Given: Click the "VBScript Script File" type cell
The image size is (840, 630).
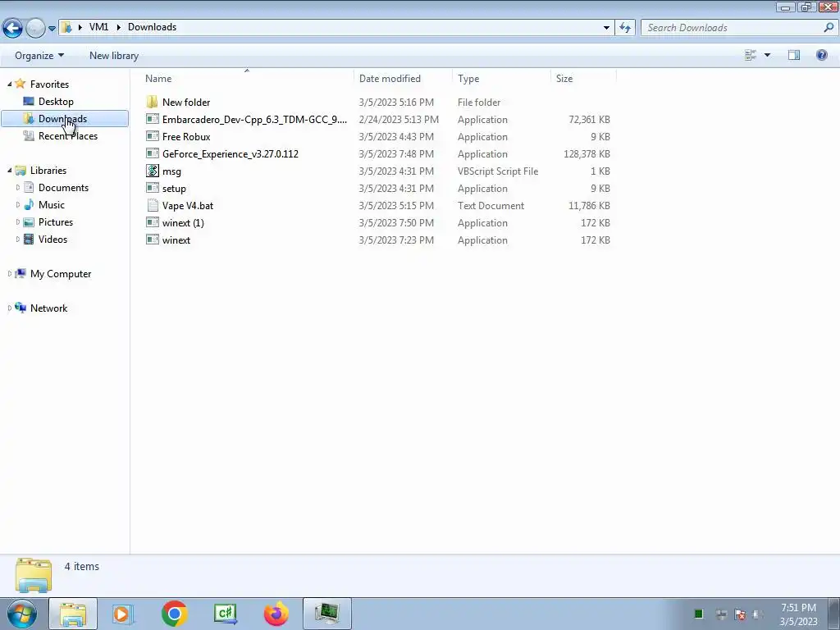Looking at the screenshot, I should (x=498, y=171).
